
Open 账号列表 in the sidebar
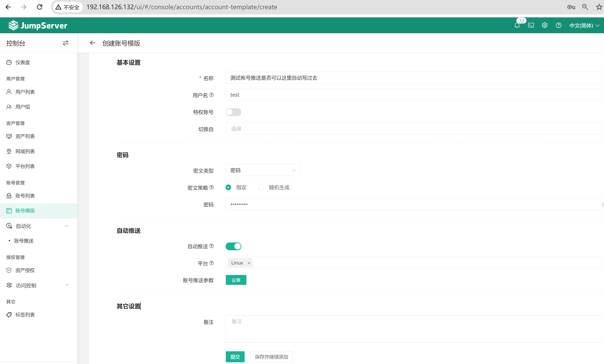[x=25, y=196]
